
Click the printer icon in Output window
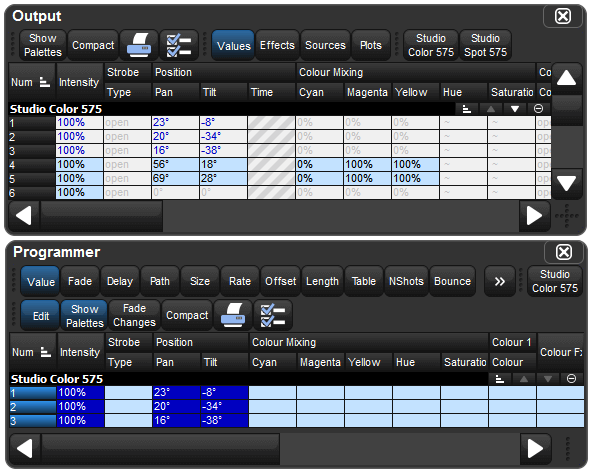click(139, 45)
